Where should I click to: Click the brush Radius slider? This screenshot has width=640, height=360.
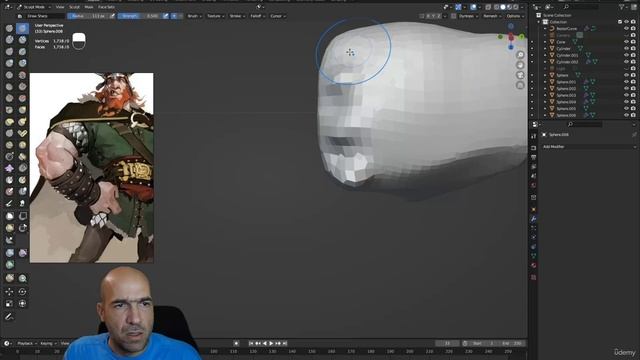88,16
